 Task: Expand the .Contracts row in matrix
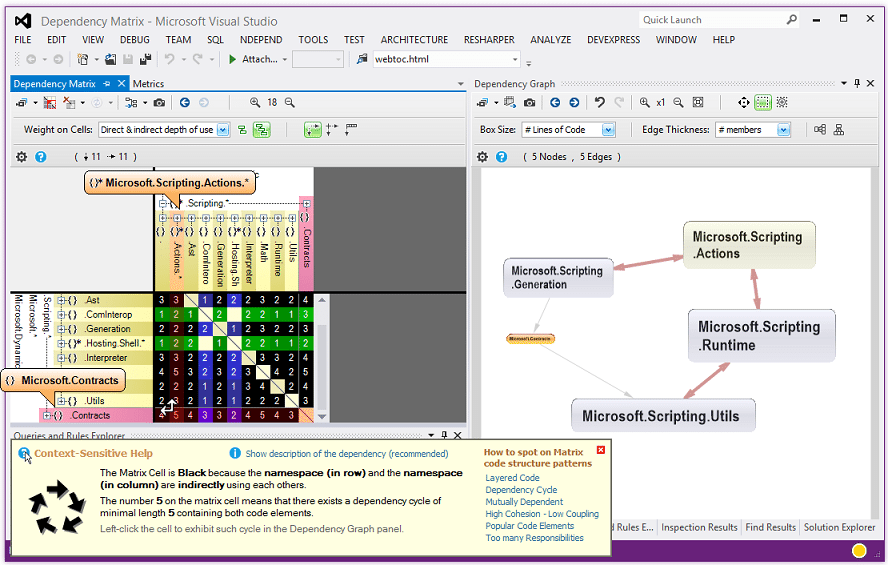pyautogui.click(x=48, y=416)
